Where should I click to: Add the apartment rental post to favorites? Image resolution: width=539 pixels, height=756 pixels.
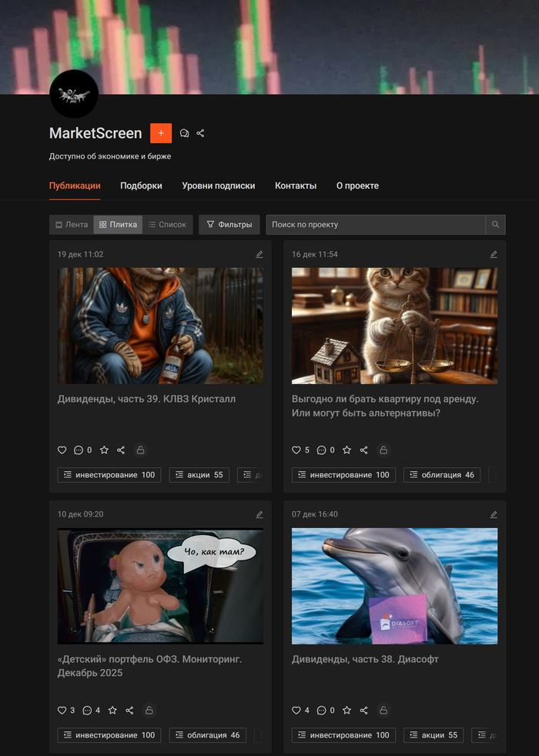[346, 450]
